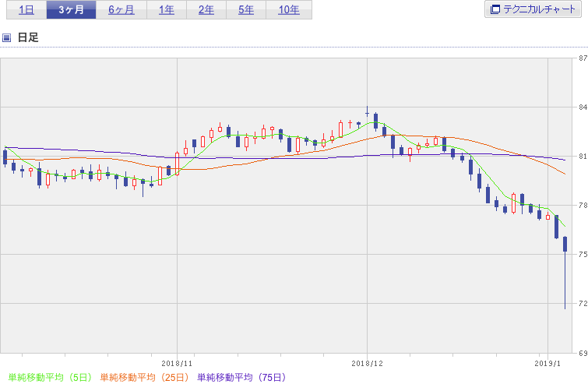Click the 単純移動平均（75日）legend label
The image size is (588, 384).
pos(242,377)
